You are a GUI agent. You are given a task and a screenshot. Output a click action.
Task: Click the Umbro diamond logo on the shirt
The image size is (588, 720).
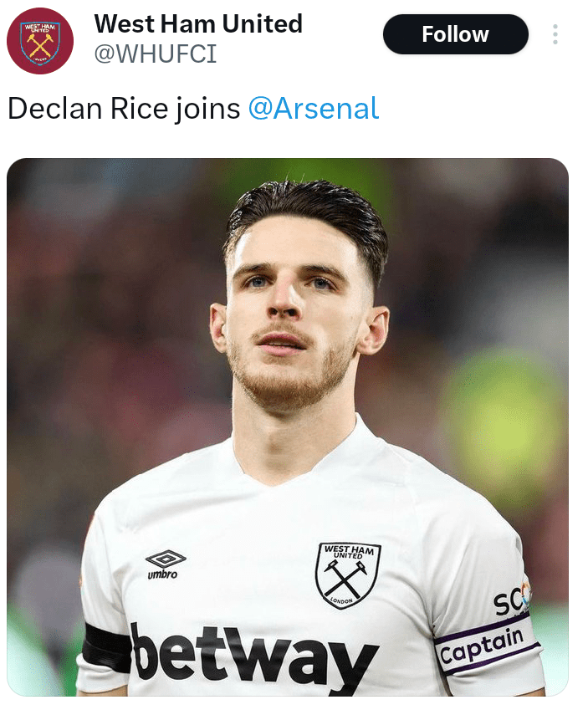[x=165, y=559]
